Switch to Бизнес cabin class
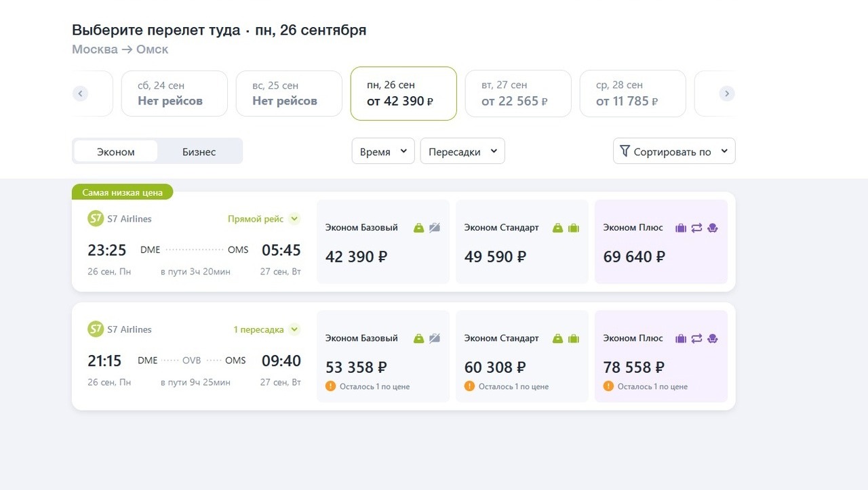 (199, 152)
